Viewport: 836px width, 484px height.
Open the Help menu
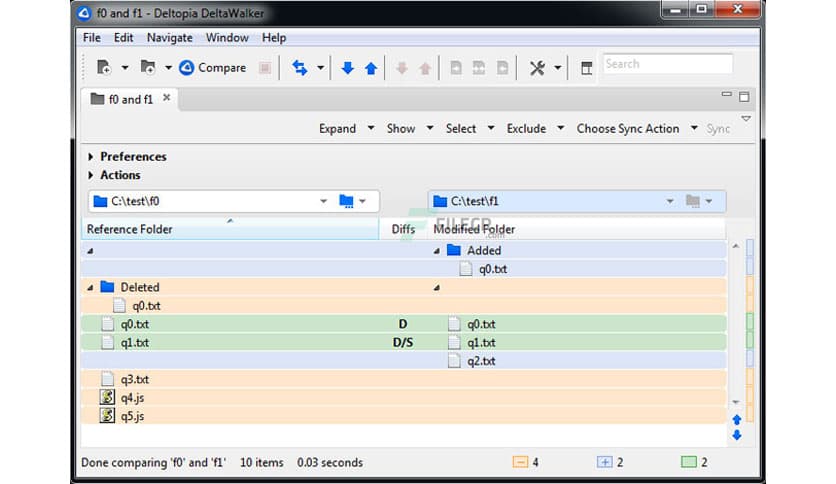click(x=274, y=38)
